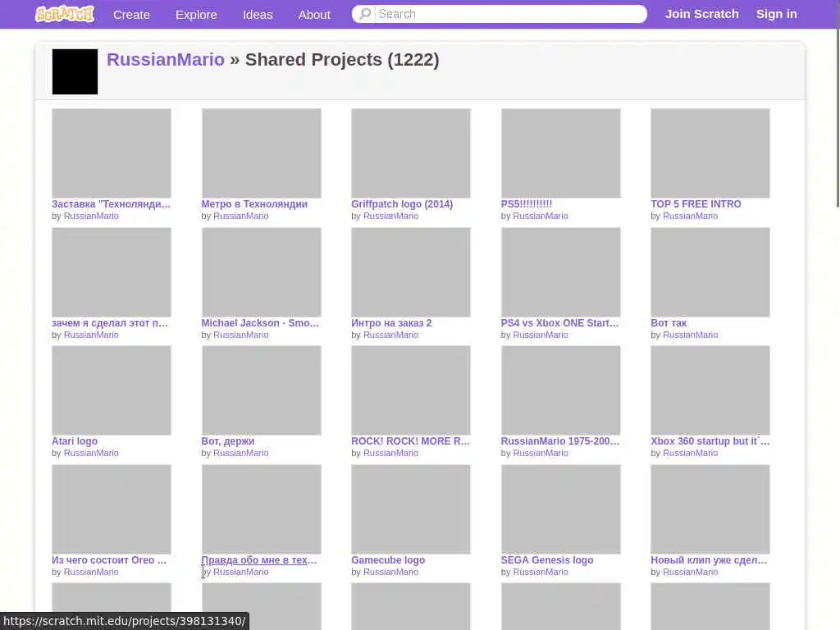Click the black RussianMario avatar image

point(75,72)
